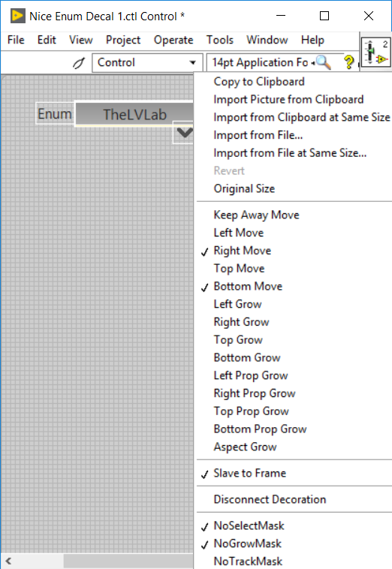Click the horizontal scrollbar thumb

(128, 561)
